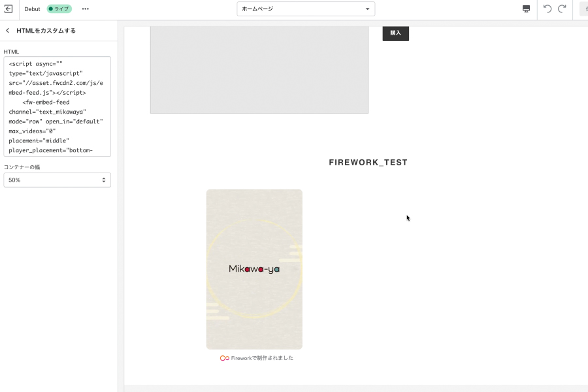The image size is (588, 392).
Task: Click inside the HTML code text area
Action: [57, 106]
